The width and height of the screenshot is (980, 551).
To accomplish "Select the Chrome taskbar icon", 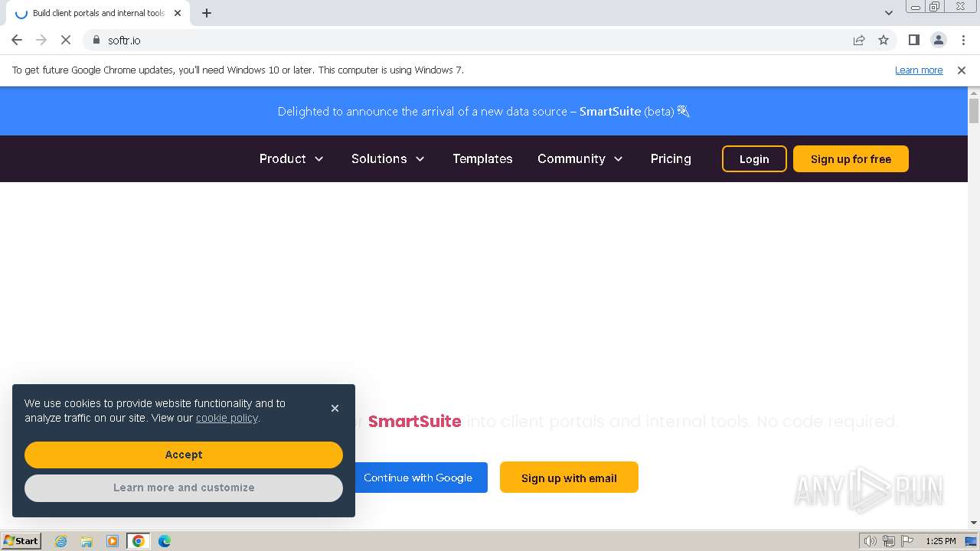I will [139, 541].
